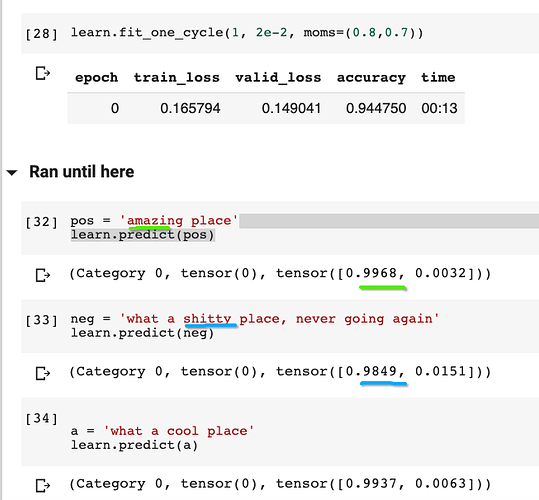Select the 'Ran until here' heading
539x500 pixels.
coord(81,171)
